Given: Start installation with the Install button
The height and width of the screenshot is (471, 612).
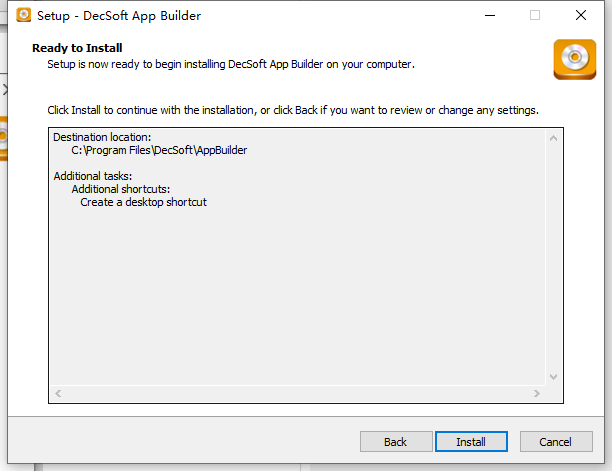Looking at the screenshot, I should pos(471,442).
